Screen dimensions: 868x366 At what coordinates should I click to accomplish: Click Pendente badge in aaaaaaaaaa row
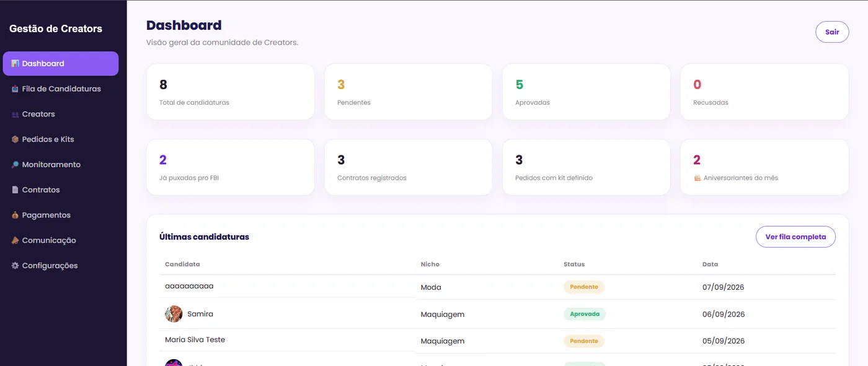[584, 287]
